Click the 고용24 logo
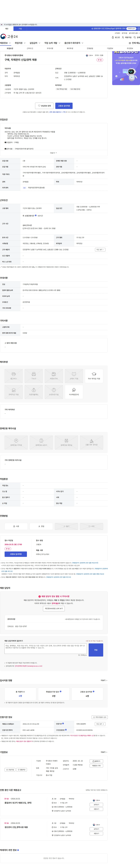Image resolution: width=140 pixels, height=868 pixels. point(9,36)
